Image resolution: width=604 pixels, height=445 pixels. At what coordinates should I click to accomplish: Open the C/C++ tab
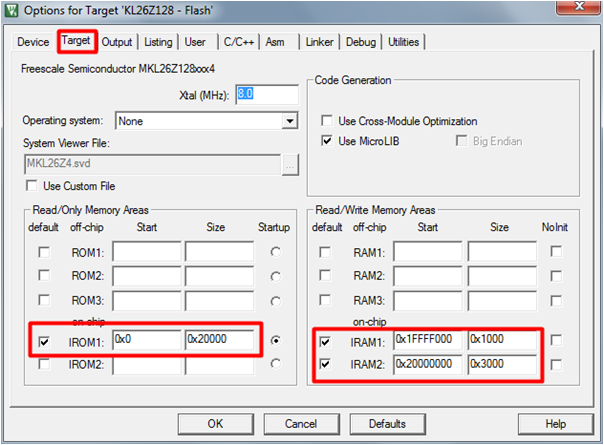[238, 42]
